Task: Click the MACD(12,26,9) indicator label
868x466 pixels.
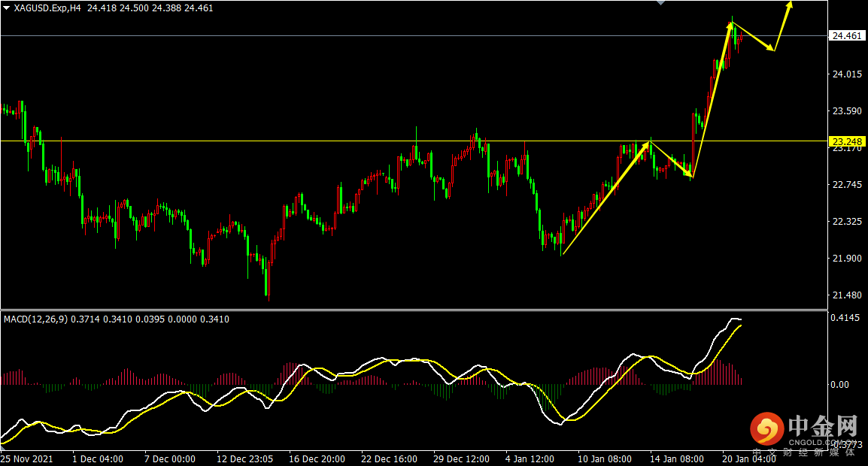Action: point(35,319)
